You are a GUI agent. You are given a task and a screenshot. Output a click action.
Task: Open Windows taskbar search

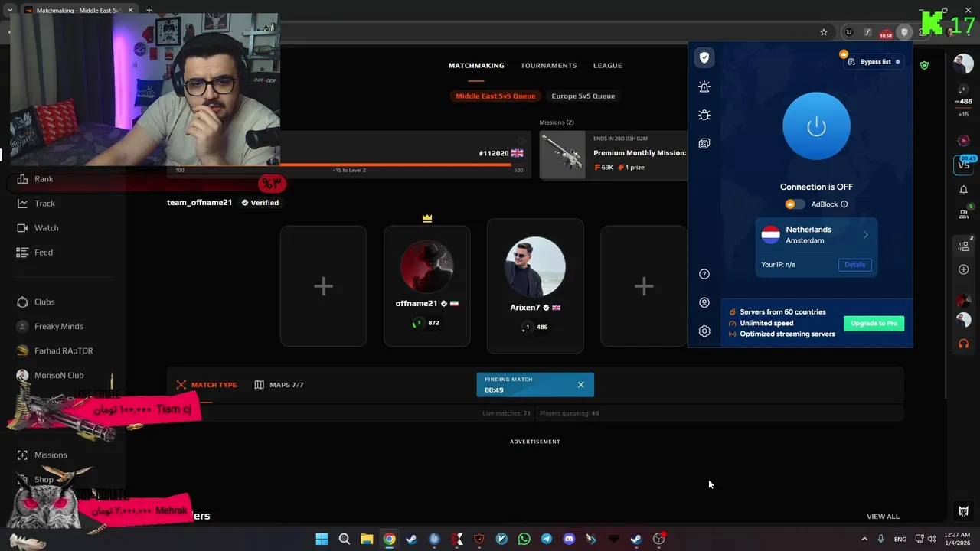[x=345, y=539]
